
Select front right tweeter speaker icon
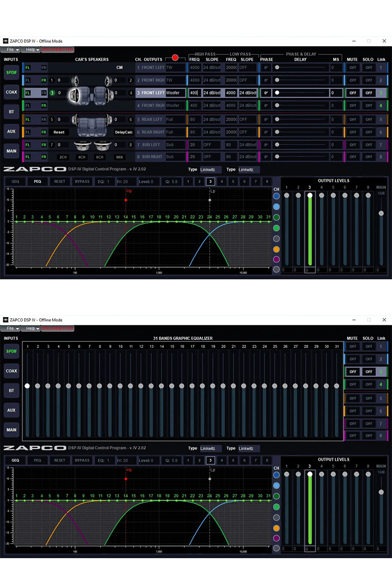[x=108, y=80]
